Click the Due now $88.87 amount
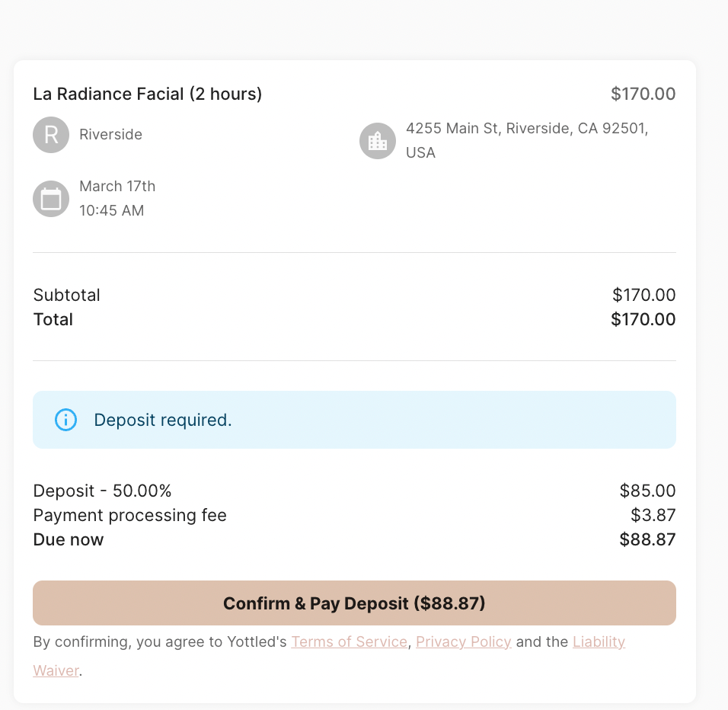Screen dimensions: 728x710 click(647, 540)
